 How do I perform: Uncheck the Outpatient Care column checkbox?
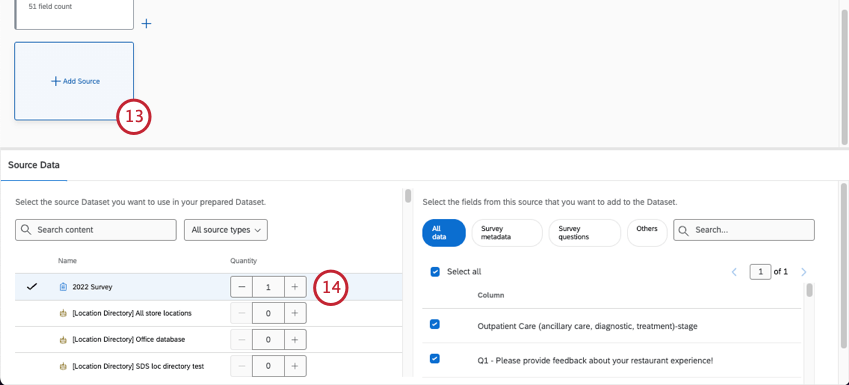click(x=435, y=324)
